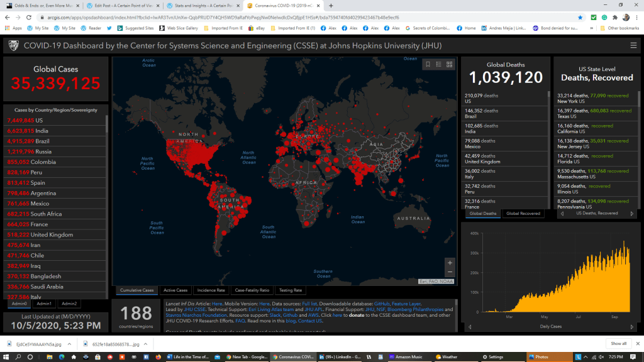Zoom in on the map with plus button
644x362 pixels.
[449, 262]
